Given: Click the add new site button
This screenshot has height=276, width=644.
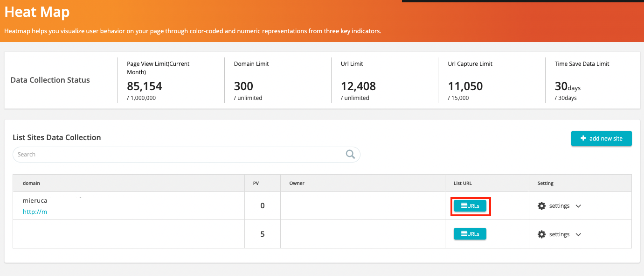Looking at the screenshot, I should 602,139.
